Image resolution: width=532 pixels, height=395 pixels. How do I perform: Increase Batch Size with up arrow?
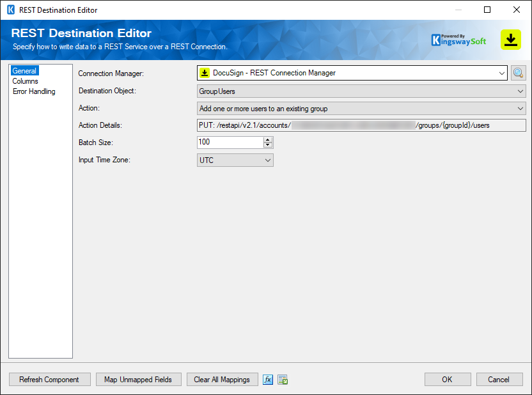268,140
